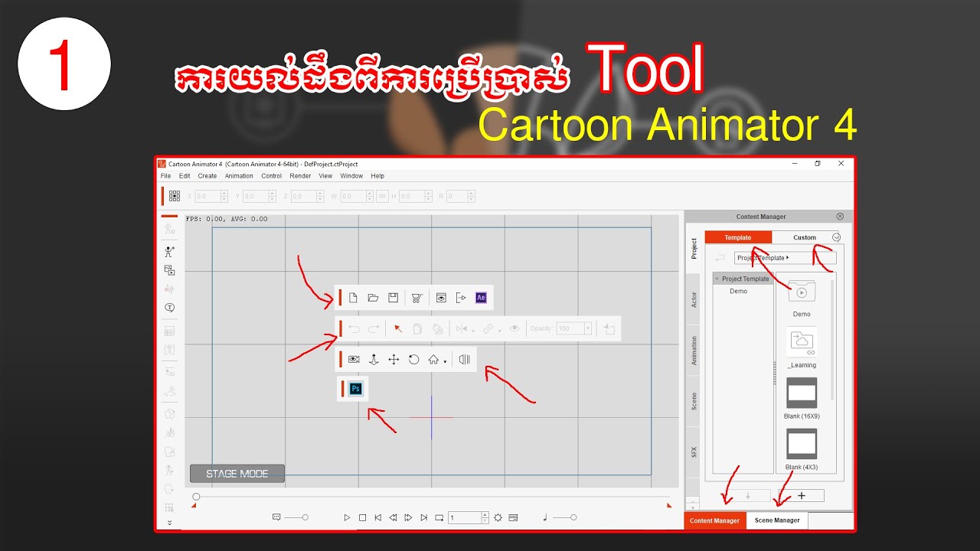Viewport: 980px width, 551px height.
Task: Open the Animation menu
Action: tap(239, 176)
